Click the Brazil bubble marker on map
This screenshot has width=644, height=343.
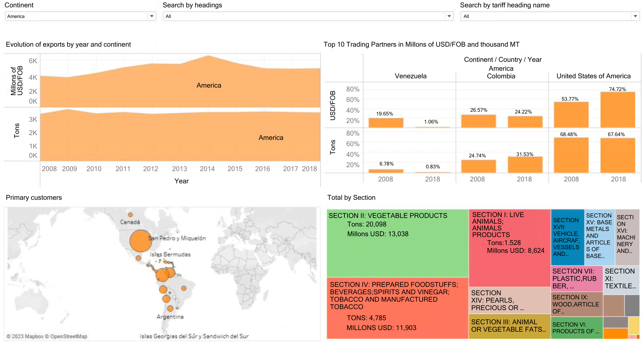(x=184, y=288)
